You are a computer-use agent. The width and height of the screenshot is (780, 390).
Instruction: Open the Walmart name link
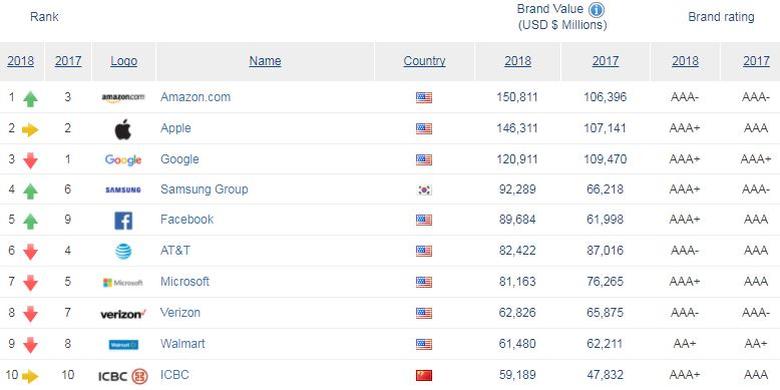(183, 344)
